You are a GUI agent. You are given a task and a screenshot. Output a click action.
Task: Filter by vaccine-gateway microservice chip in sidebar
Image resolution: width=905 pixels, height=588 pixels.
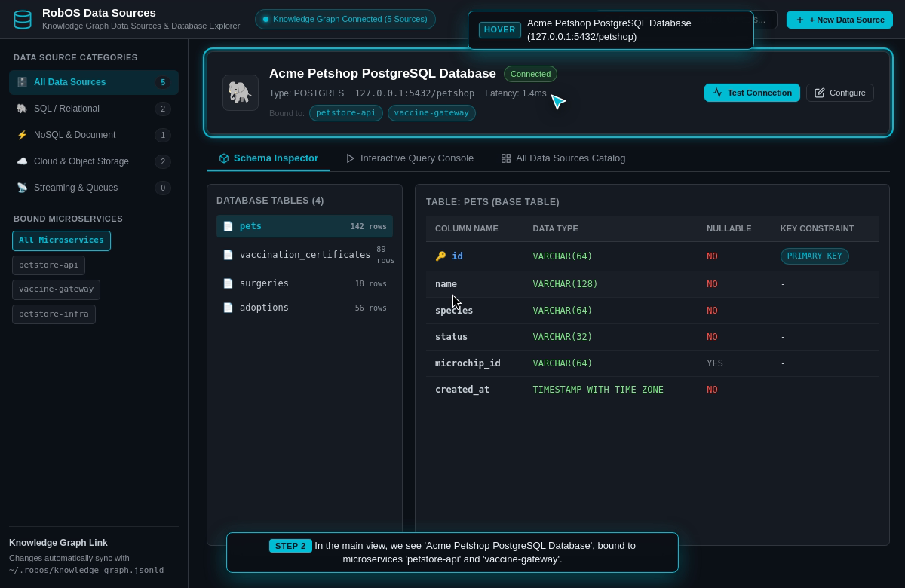point(56,289)
